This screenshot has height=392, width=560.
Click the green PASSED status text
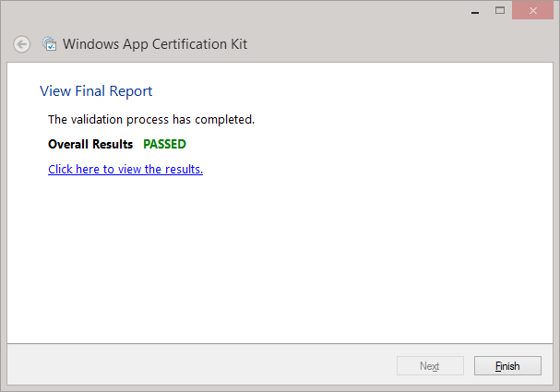tap(164, 144)
